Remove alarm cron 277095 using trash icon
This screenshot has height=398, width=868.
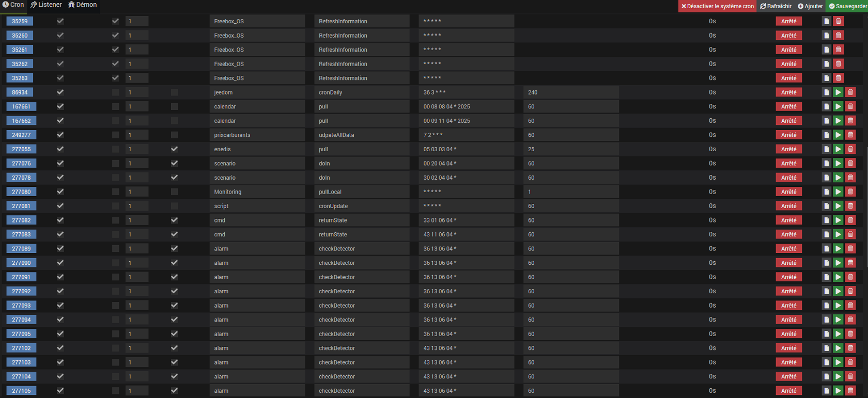click(850, 334)
